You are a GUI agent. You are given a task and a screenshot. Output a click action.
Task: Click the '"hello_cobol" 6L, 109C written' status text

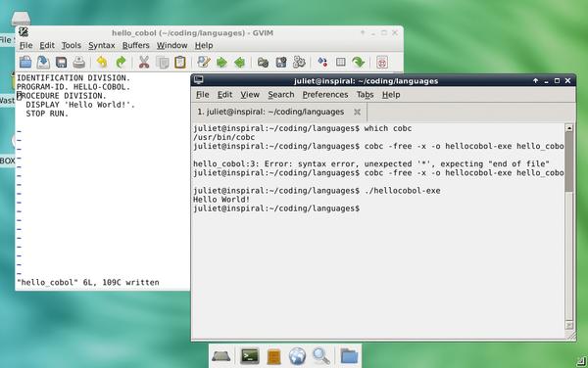coord(88,283)
